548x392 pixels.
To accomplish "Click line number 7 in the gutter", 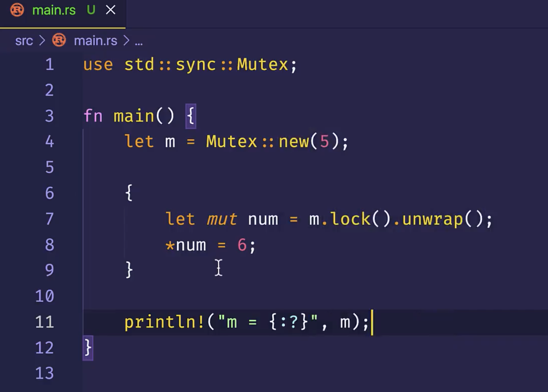I will (x=49, y=219).
